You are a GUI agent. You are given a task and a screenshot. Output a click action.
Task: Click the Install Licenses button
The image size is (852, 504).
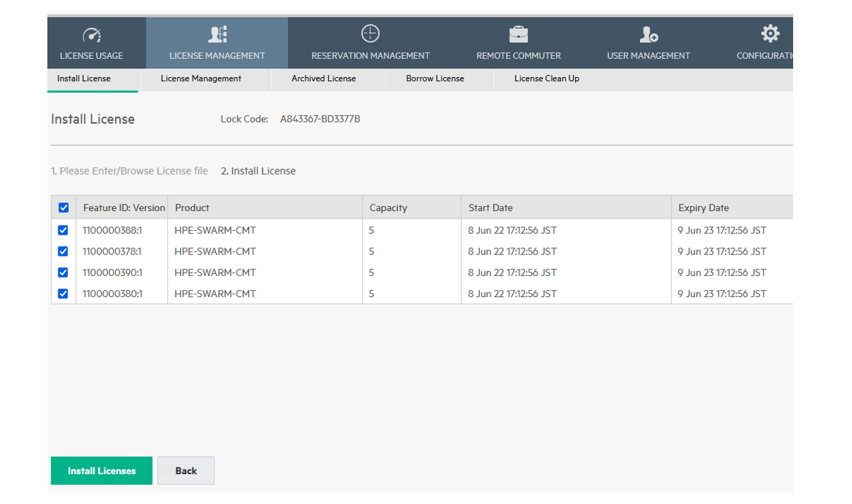102,470
